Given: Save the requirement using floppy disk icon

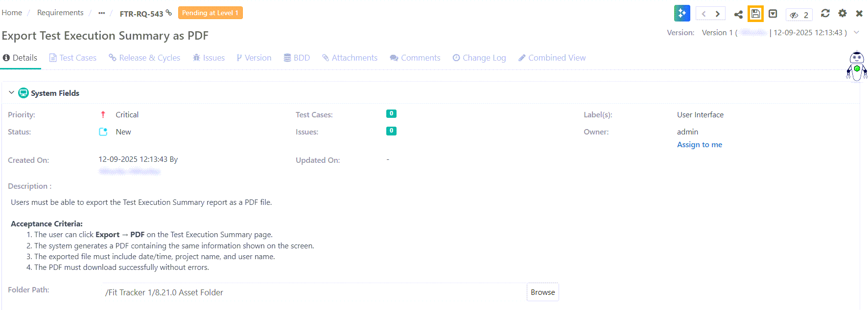Looking at the screenshot, I should click(755, 14).
